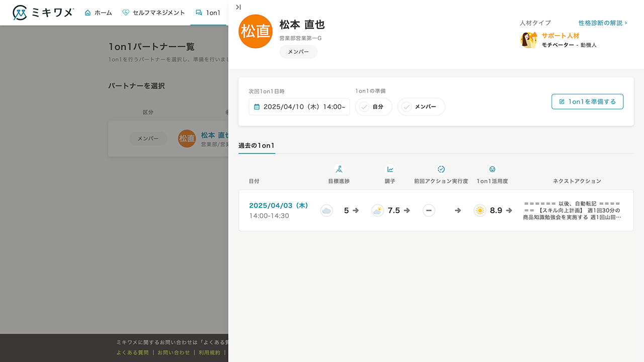Click the 14:00-14:30 time text
The width and height of the screenshot is (644, 362).
(269, 216)
